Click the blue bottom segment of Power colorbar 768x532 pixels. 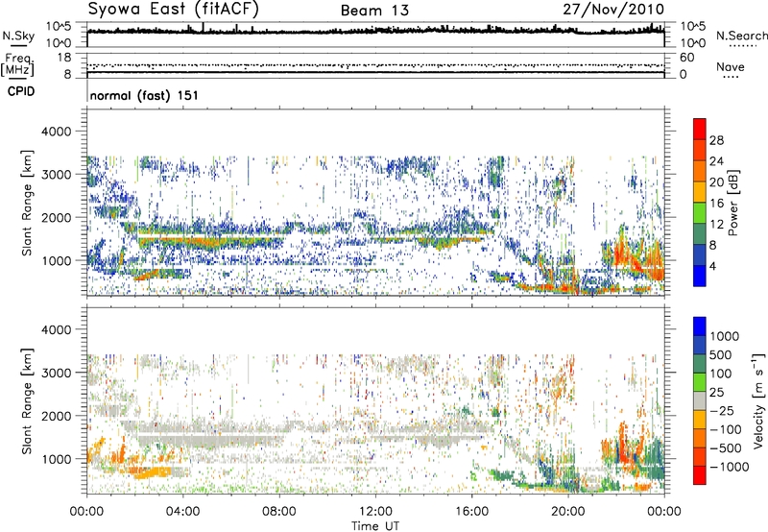click(x=700, y=276)
